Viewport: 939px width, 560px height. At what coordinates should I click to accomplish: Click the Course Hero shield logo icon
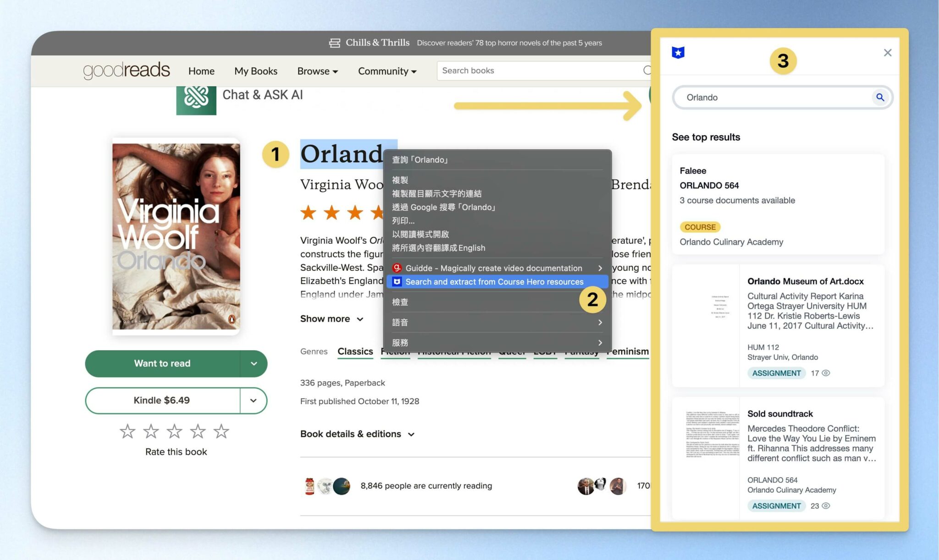click(x=678, y=53)
